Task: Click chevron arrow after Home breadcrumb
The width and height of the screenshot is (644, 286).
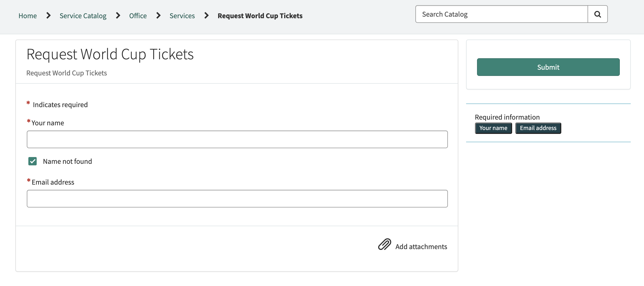Action: [x=48, y=16]
